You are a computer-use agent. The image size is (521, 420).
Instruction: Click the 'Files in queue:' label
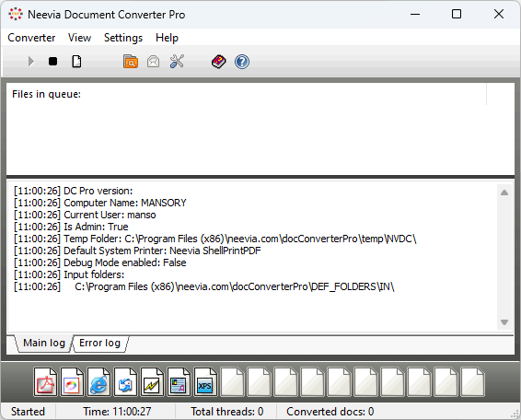click(47, 94)
